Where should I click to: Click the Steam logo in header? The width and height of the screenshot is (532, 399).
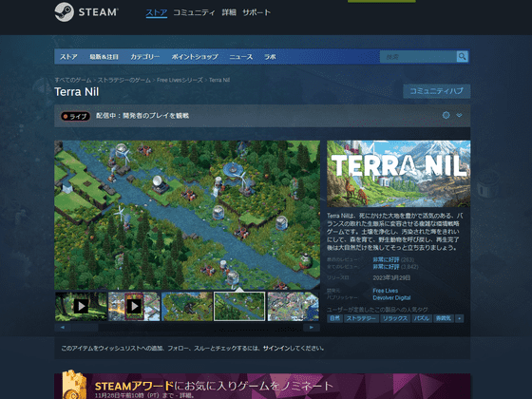(x=86, y=11)
